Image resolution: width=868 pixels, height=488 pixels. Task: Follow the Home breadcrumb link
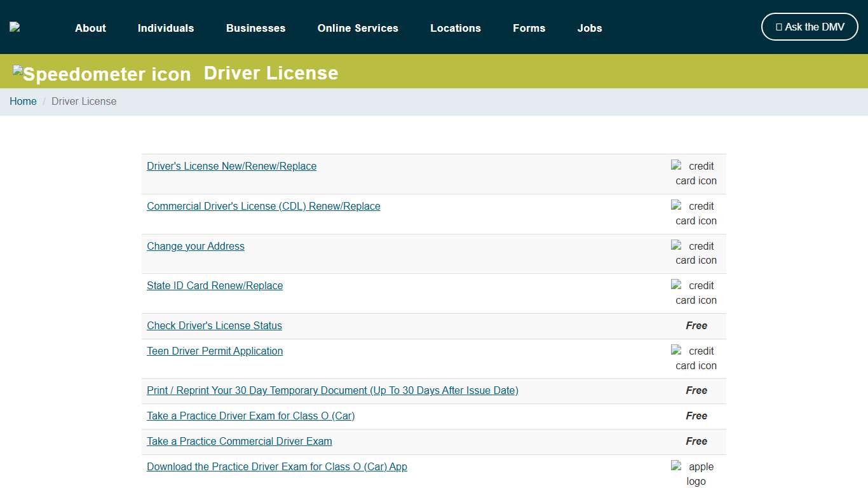coord(23,101)
